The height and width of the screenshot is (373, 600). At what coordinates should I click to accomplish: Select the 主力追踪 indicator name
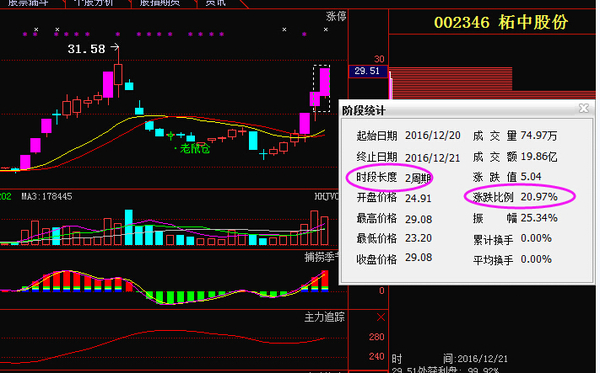coord(324,317)
